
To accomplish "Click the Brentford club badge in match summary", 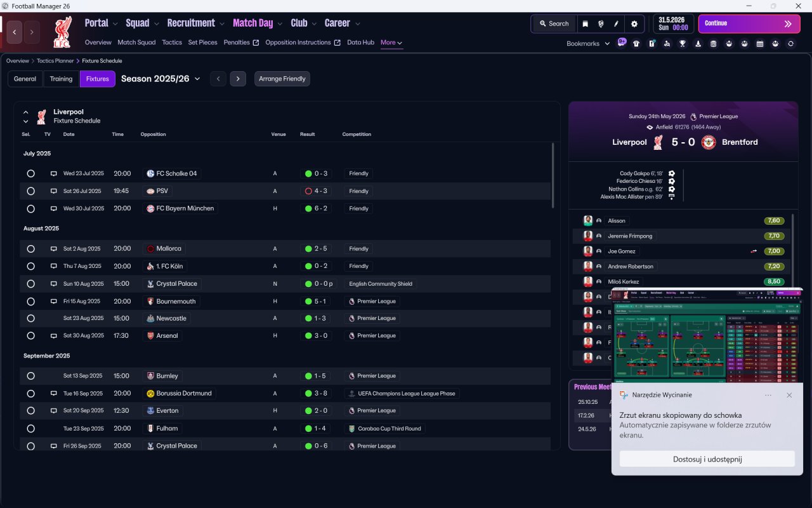I will [x=709, y=142].
